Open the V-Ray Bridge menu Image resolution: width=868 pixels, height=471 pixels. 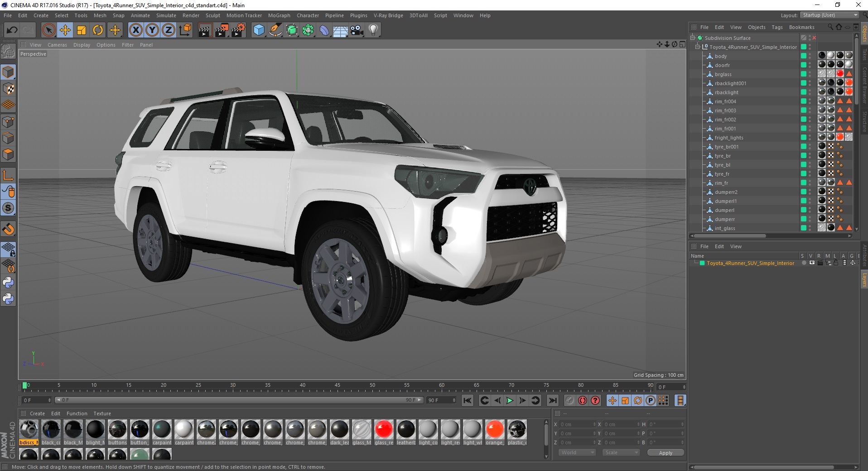pos(388,15)
